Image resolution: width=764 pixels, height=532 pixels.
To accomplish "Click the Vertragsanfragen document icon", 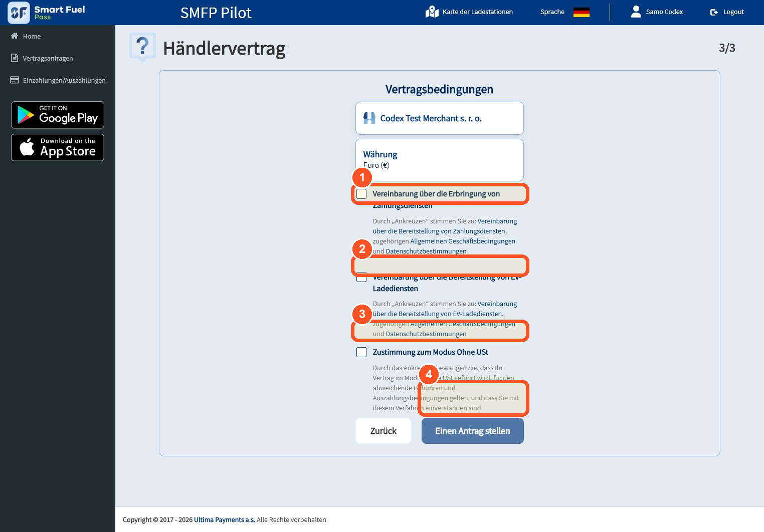I will tap(15, 58).
